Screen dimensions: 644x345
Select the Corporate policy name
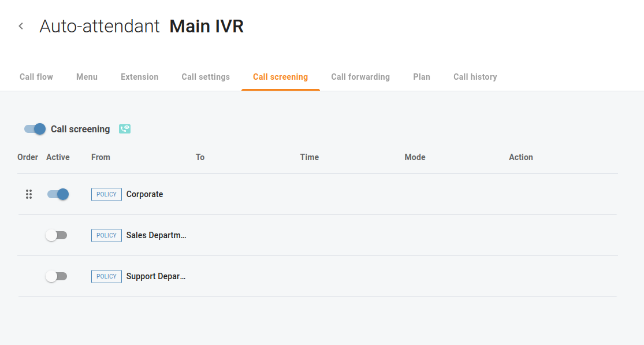pos(144,194)
